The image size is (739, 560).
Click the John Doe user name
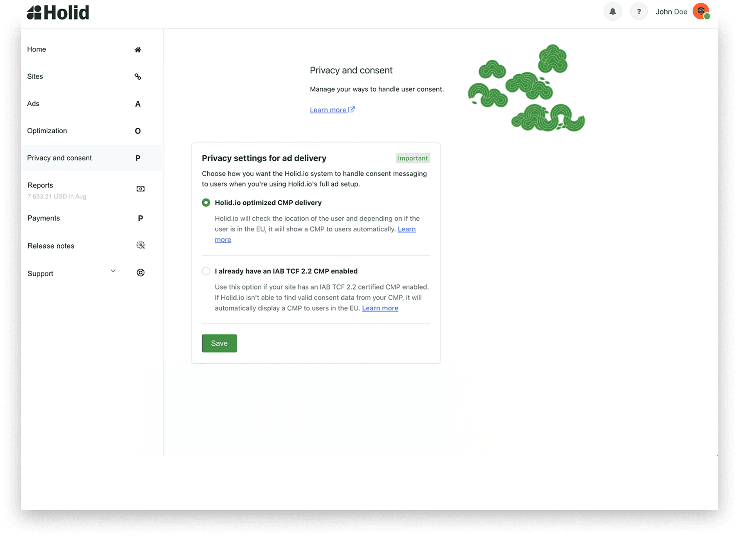click(671, 12)
